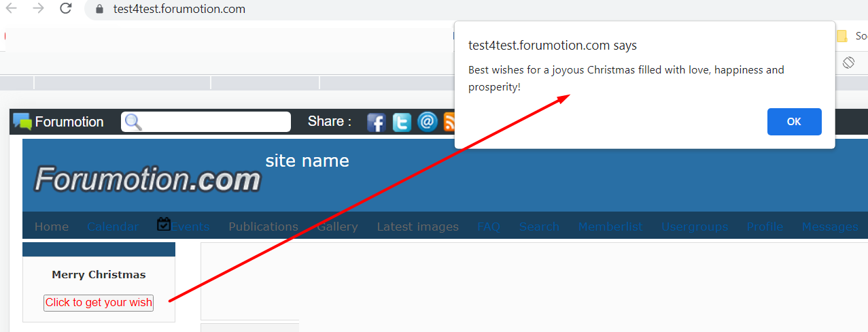The height and width of the screenshot is (332, 868).
Task: Click the Forumotion.com banner logo
Action: 147,180
